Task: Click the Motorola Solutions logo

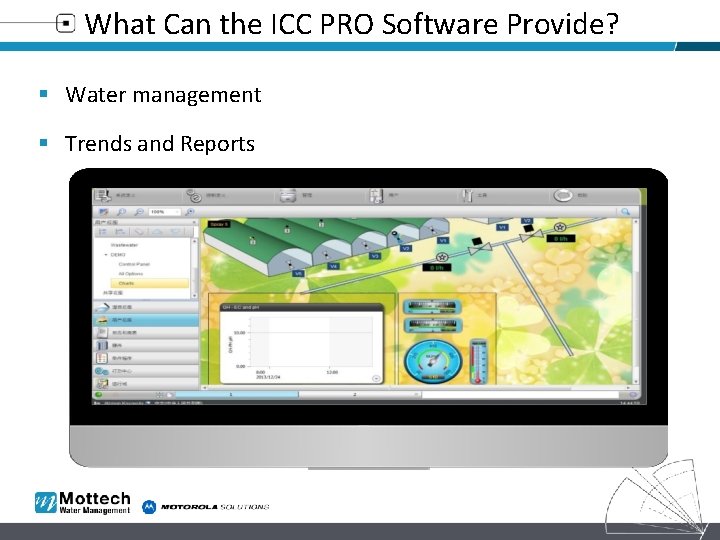Action: (x=206, y=507)
